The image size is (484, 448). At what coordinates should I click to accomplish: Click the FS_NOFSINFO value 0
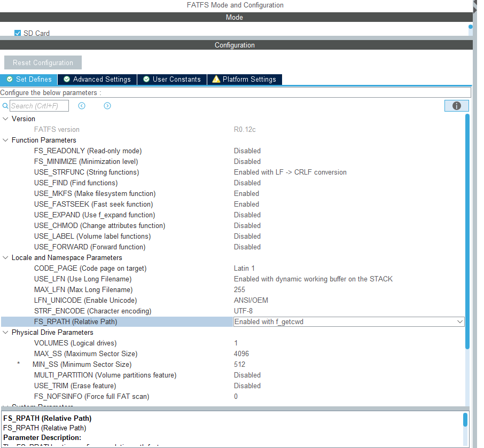point(236,397)
